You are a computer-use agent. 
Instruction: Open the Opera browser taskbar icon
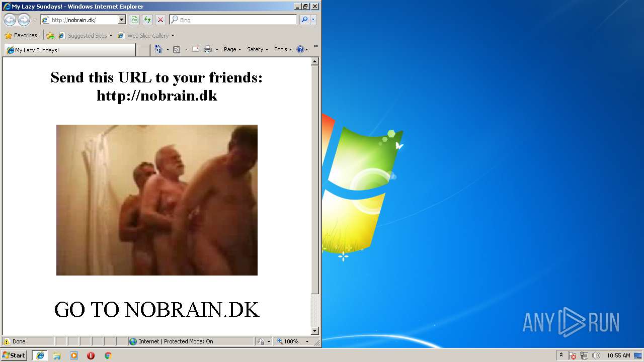[x=91, y=355]
